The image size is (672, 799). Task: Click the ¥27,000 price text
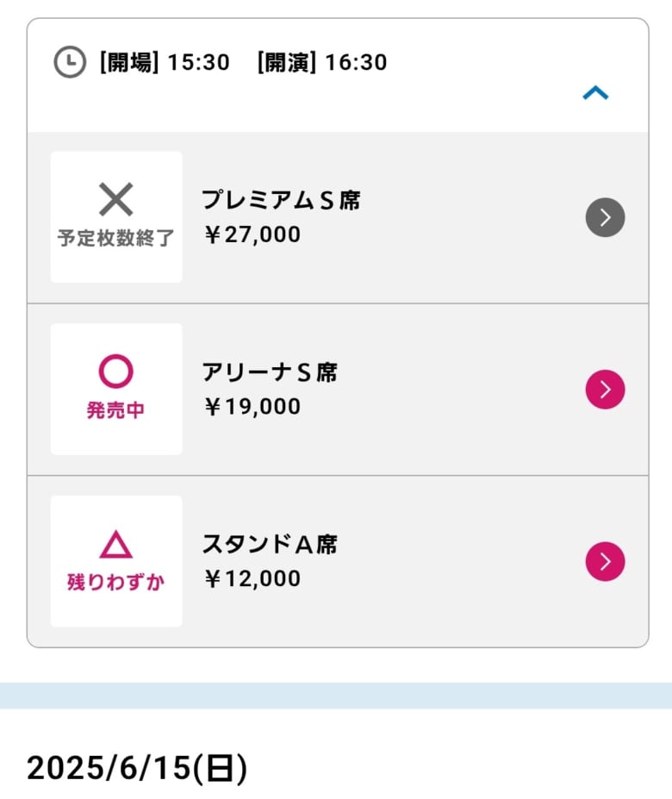click(252, 234)
